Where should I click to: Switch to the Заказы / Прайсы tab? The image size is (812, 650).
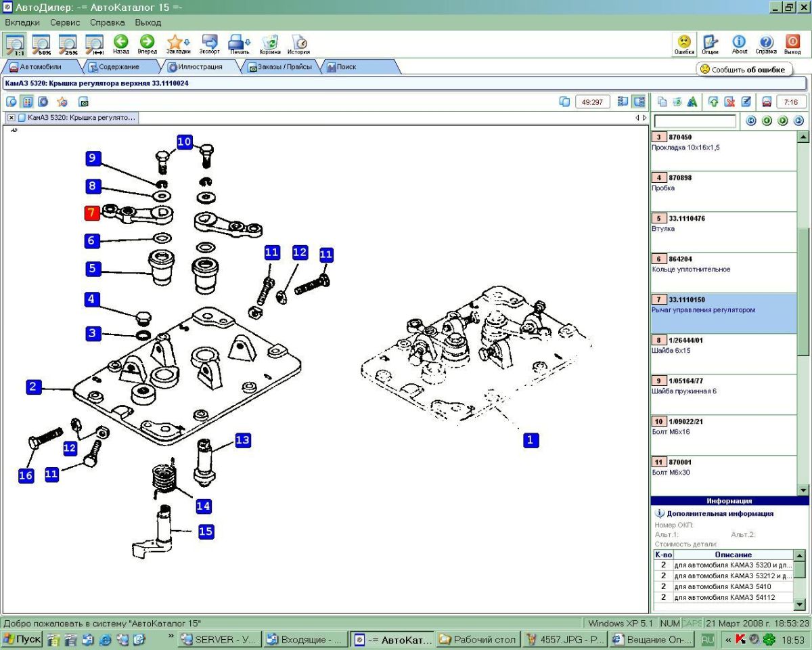280,67
